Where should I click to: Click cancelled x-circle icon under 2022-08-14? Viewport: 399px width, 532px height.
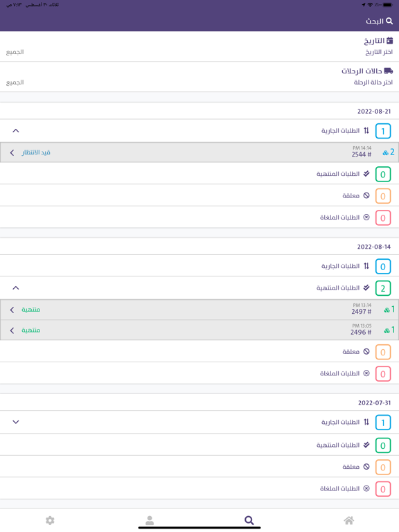[366, 373]
